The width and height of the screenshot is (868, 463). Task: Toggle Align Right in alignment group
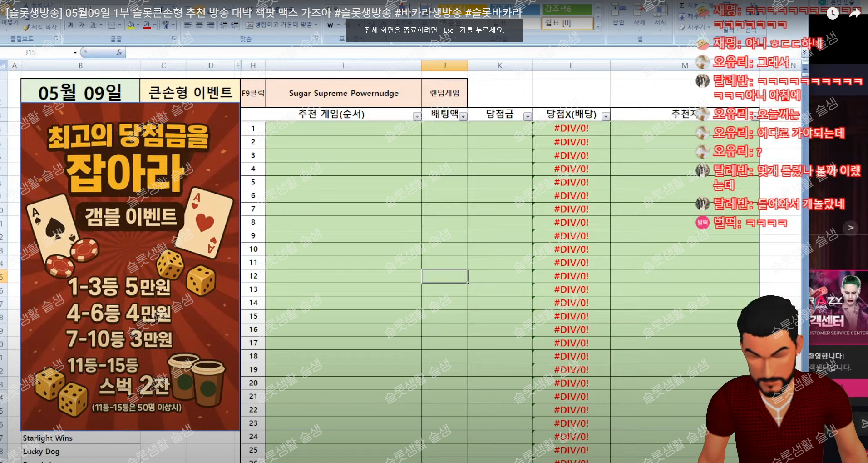(x=210, y=25)
